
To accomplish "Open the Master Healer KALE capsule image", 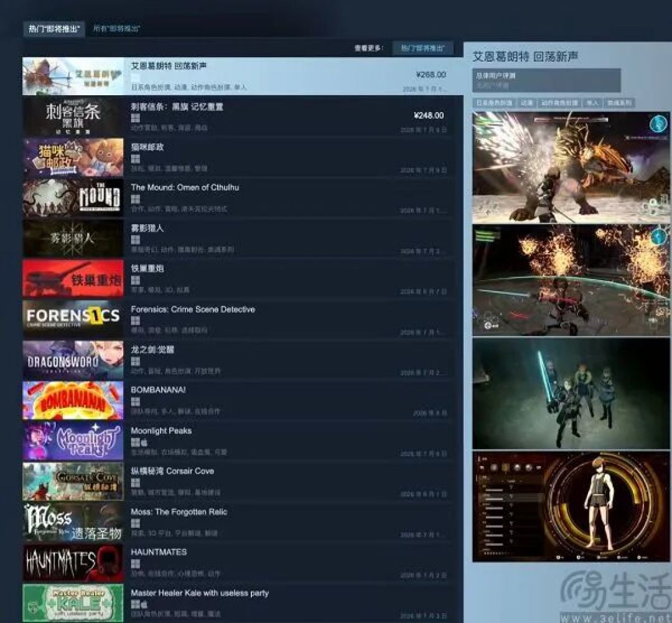I will (x=73, y=603).
